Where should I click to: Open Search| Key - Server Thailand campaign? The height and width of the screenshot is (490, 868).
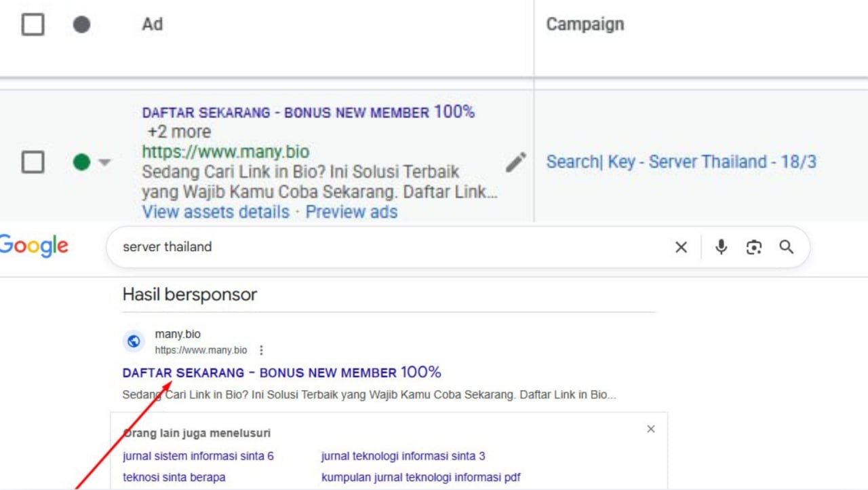click(x=681, y=162)
